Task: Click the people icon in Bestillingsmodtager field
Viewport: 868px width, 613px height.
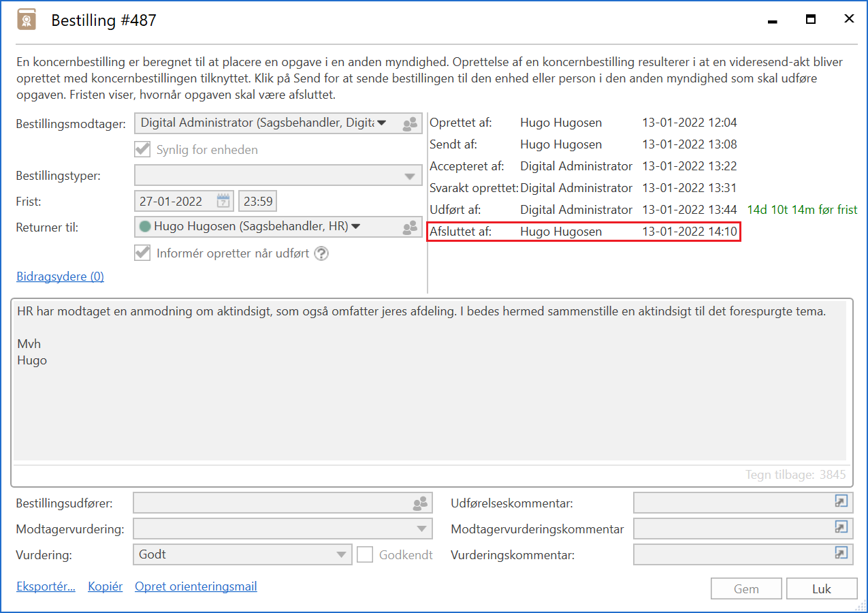Action: [x=410, y=124]
